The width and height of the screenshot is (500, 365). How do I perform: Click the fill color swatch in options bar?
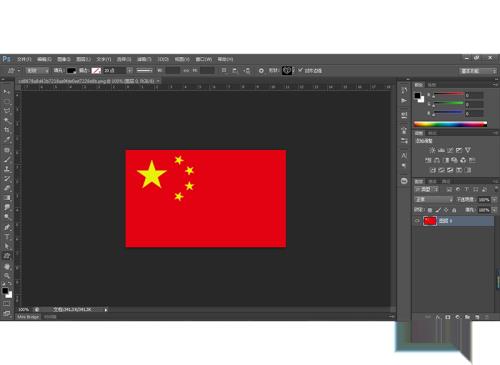(71, 71)
